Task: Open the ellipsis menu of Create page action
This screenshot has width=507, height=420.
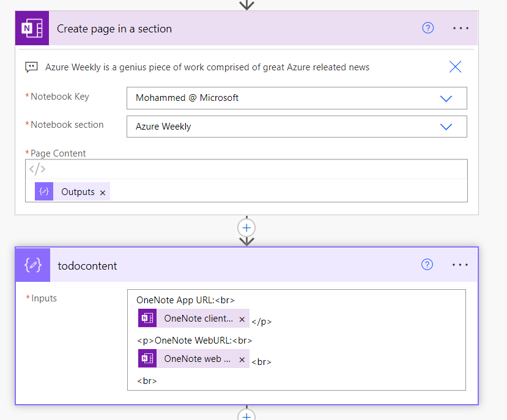Action: 461,28
